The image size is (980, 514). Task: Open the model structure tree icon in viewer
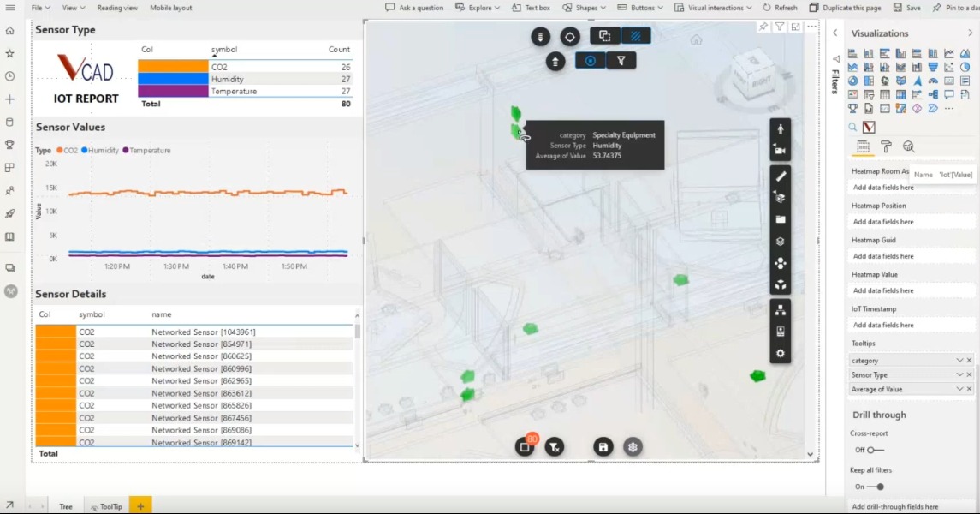(780, 310)
